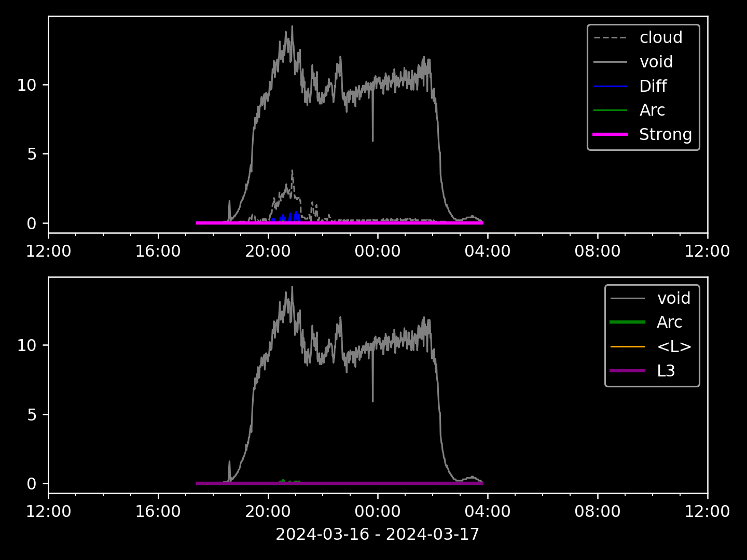
Task: Click the date range label 2024-03-16 - 2024-03-17
Action: [378, 534]
